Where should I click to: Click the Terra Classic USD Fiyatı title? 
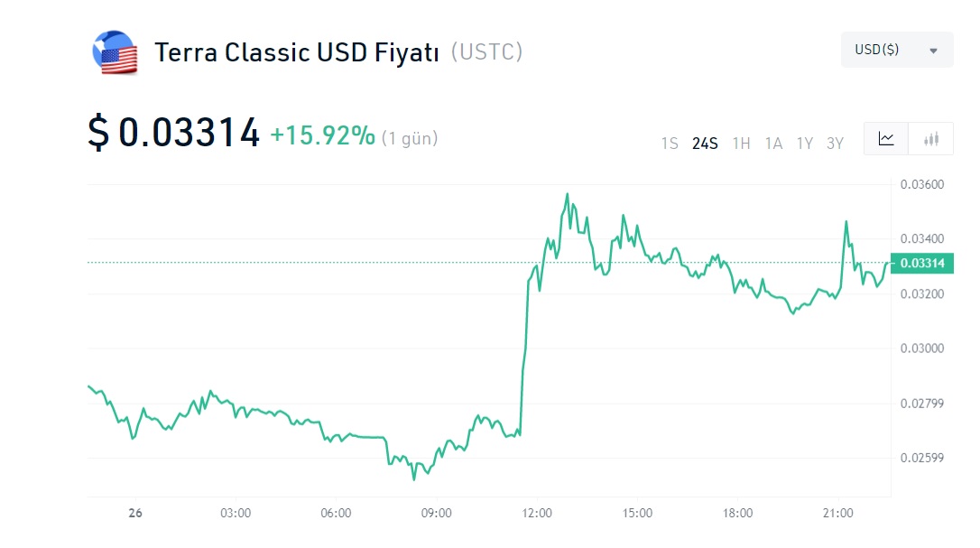coord(296,52)
